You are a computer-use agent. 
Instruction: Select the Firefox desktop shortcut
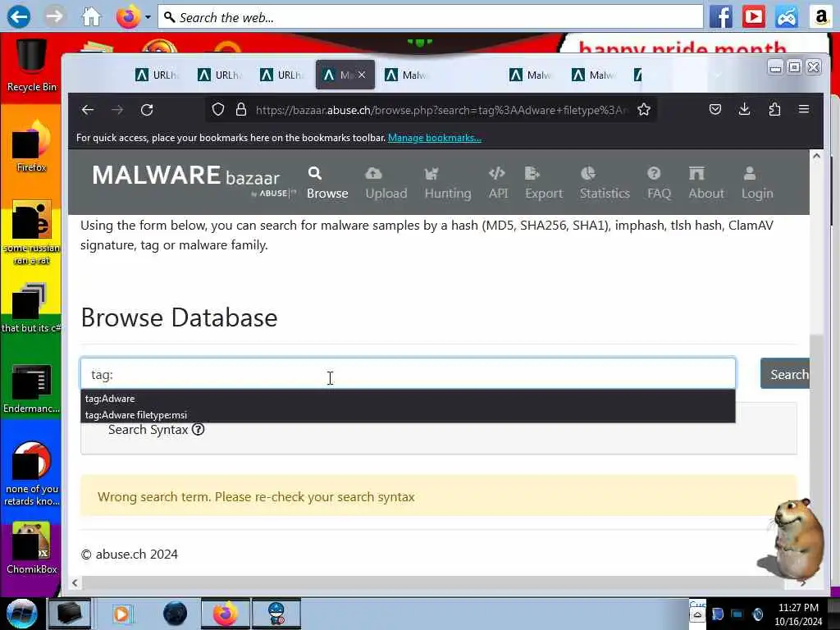tap(32, 146)
